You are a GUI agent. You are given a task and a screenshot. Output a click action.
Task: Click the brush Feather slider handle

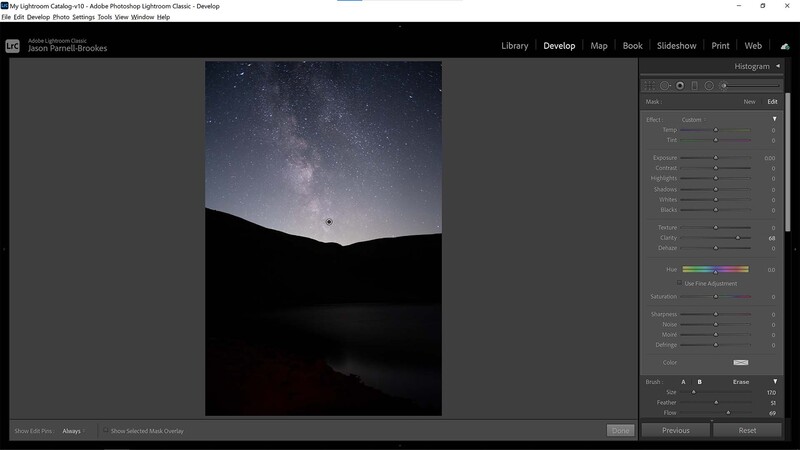(716, 403)
